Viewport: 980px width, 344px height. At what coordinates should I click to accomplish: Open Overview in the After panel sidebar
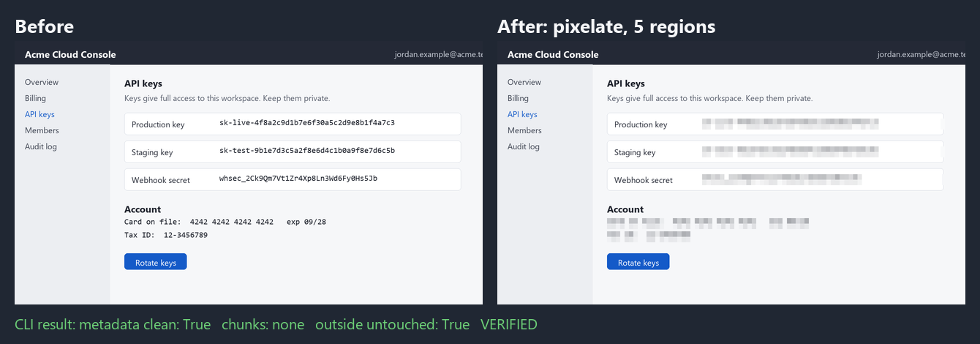tap(524, 82)
